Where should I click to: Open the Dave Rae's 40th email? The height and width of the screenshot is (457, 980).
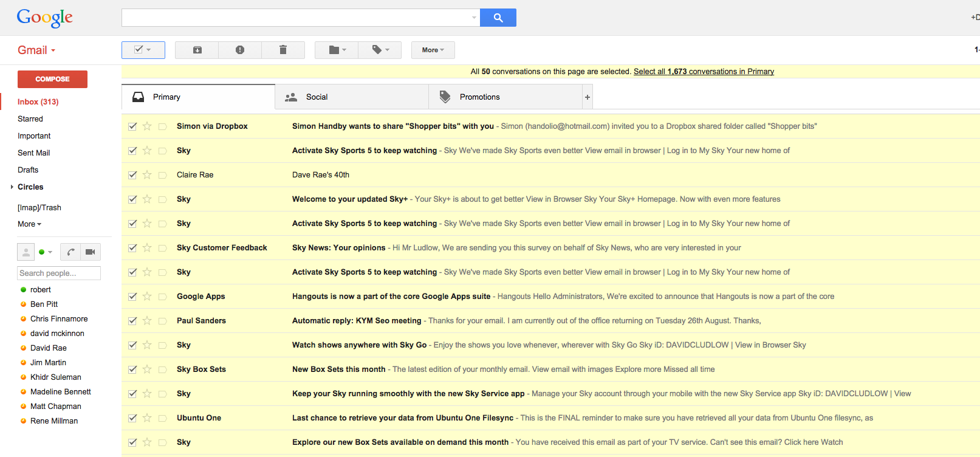pyautogui.click(x=321, y=175)
